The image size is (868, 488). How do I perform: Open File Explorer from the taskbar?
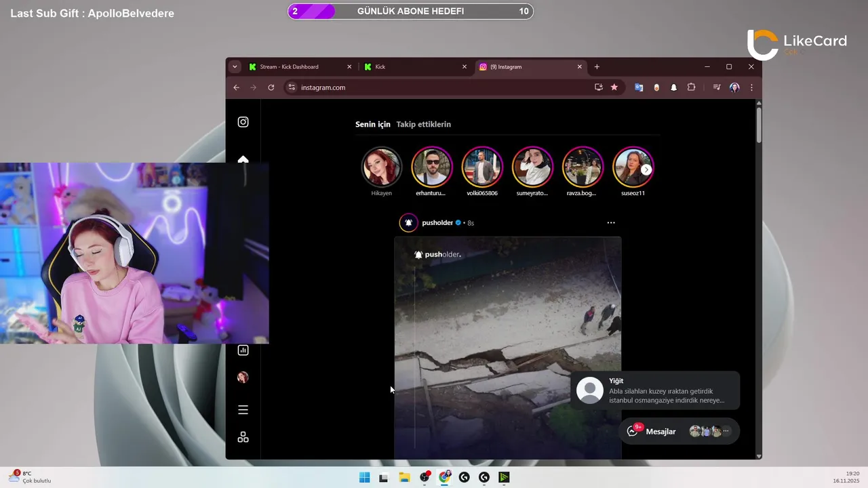coord(404,477)
